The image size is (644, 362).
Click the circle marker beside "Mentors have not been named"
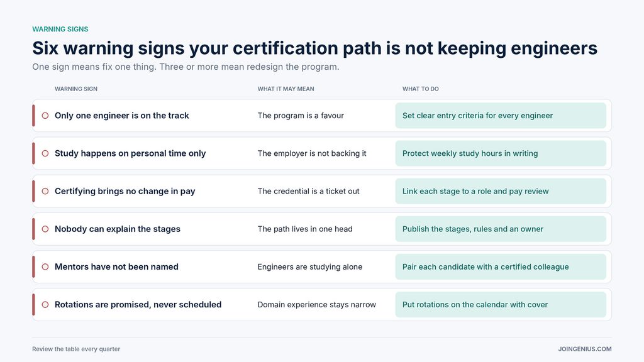(45, 266)
